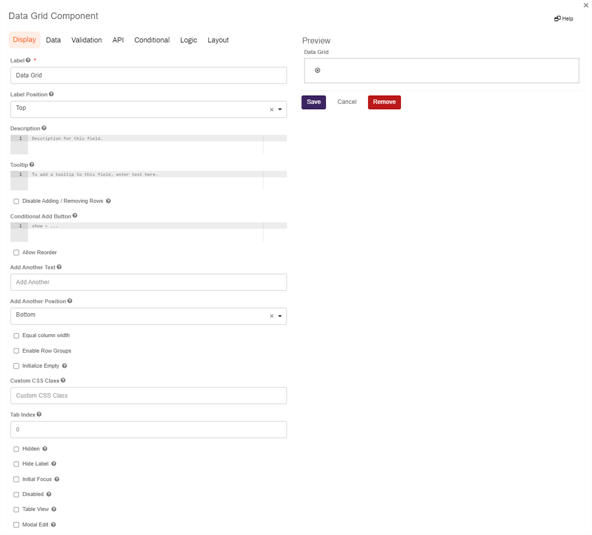Click the Label help tooltip icon
The height and width of the screenshot is (535, 592).
(x=28, y=60)
